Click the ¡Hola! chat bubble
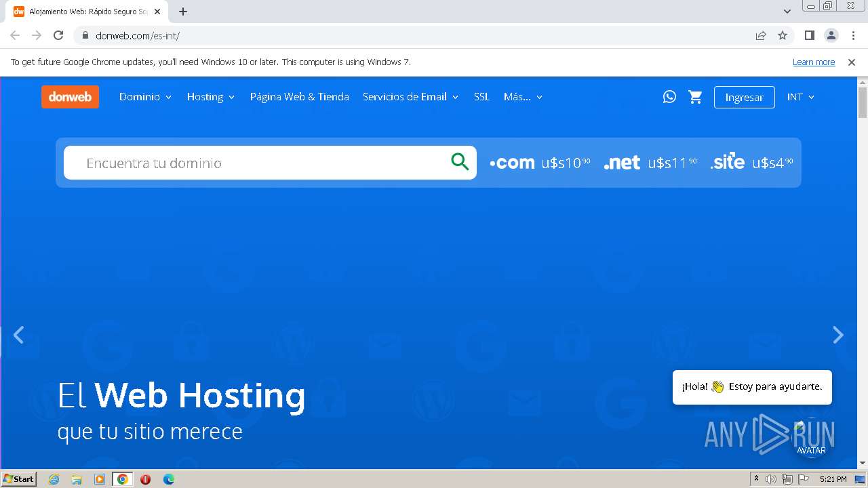Screen dimensions: 868x488 [x=752, y=387]
